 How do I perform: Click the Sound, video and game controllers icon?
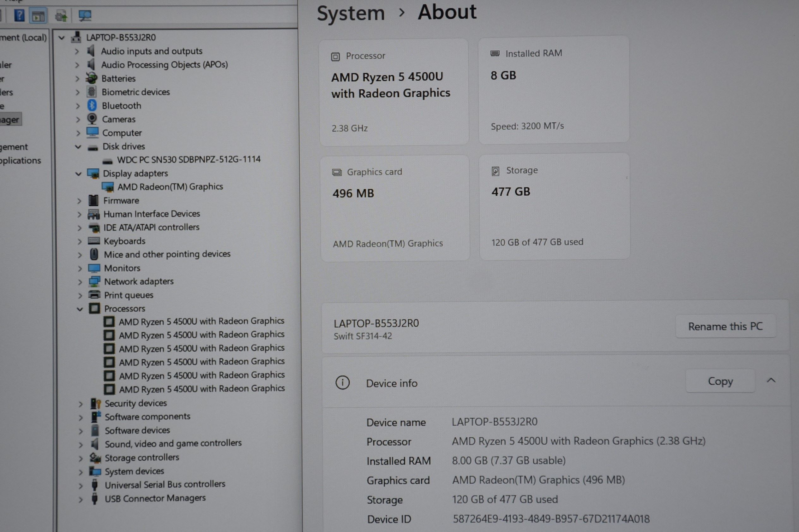pos(95,444)
